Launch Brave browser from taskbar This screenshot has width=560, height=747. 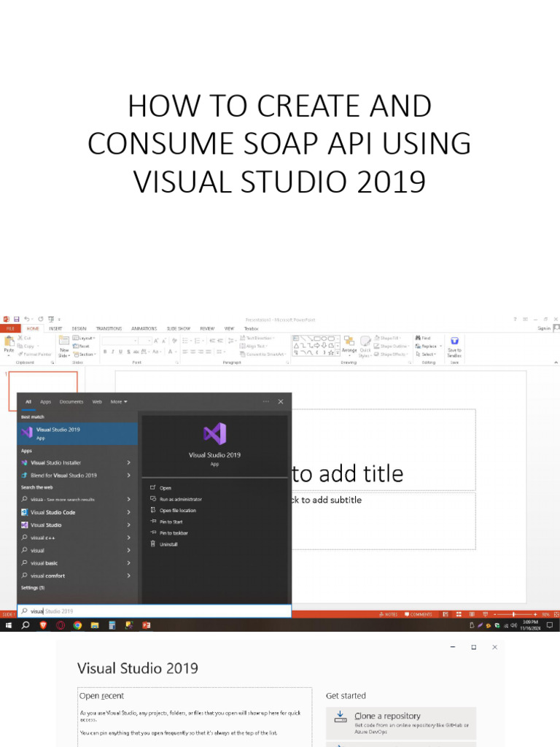[43, 625]
